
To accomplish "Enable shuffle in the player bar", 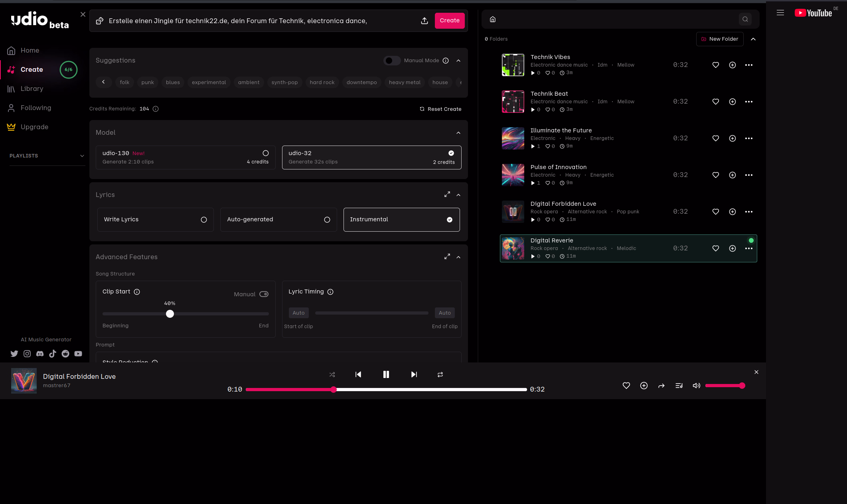I will [332, 374].
